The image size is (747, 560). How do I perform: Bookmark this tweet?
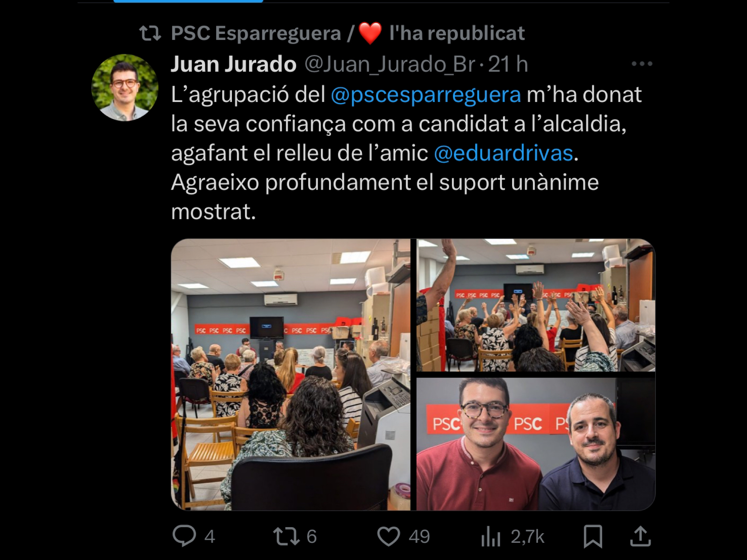[593, 536]
